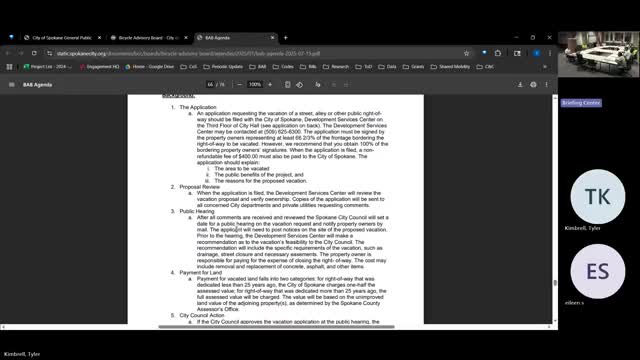Show hidden bookmarks overflow chevron
The image size is (640, 360).
pos(544,67)
